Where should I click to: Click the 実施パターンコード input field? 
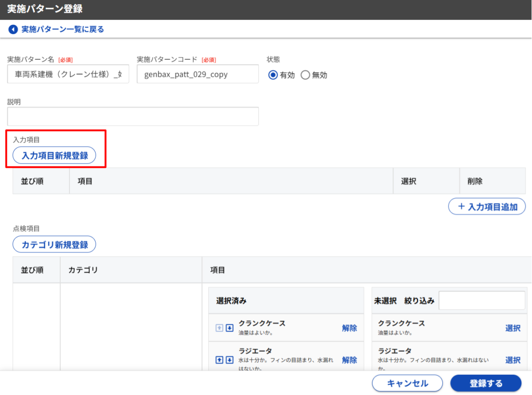pos(198,74)
